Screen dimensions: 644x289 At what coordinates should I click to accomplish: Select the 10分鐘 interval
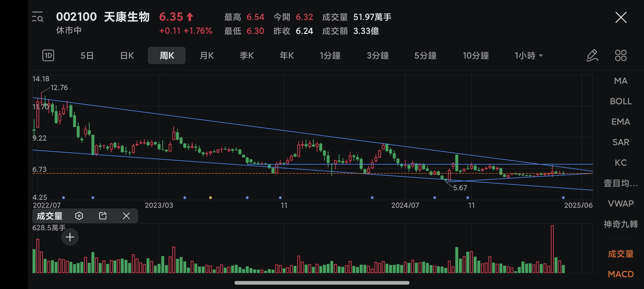click(476, 55)
